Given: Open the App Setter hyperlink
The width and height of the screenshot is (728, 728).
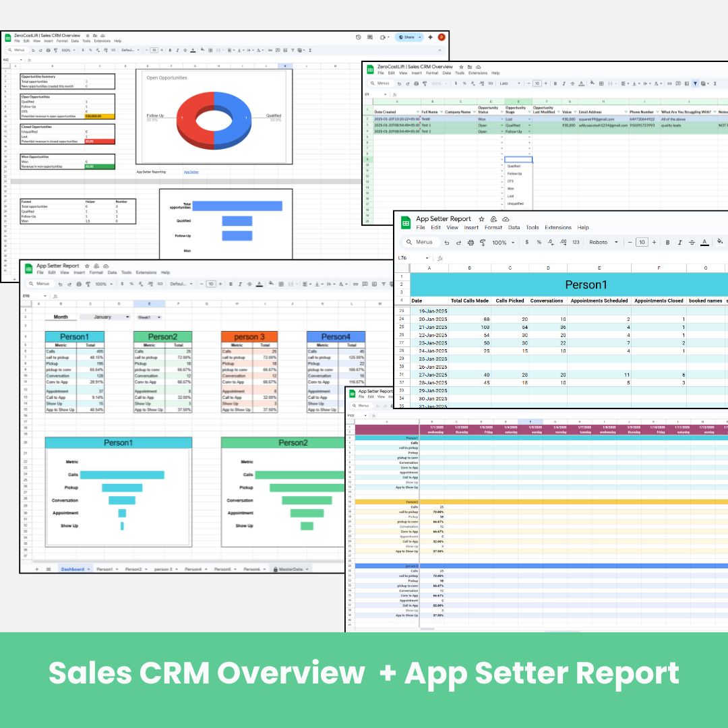Looking at the screenshot, I should pyautogui.click(x=191, y=172).
